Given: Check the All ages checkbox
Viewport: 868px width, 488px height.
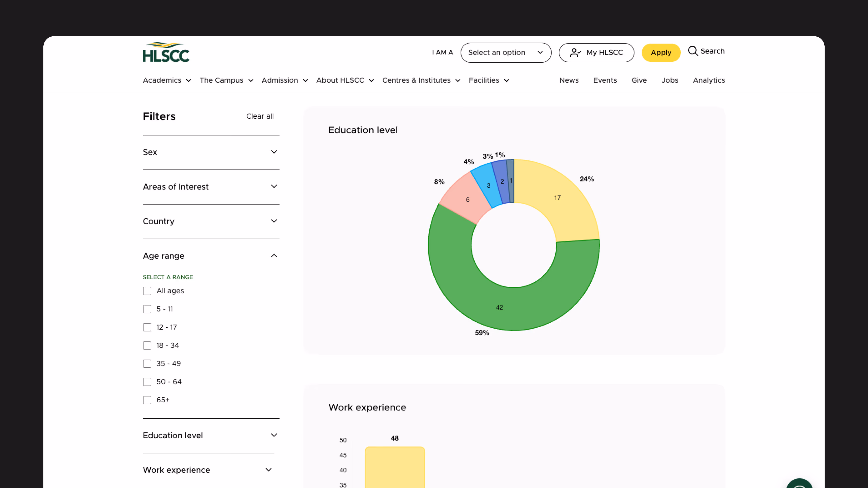Looking at the screenshot, I should tap(147, 291).
